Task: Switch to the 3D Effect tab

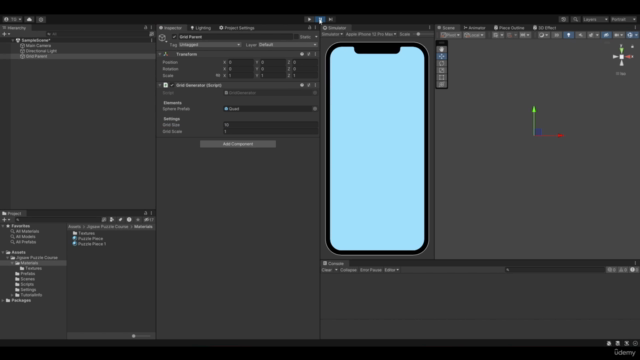Action: coord(544,28)
